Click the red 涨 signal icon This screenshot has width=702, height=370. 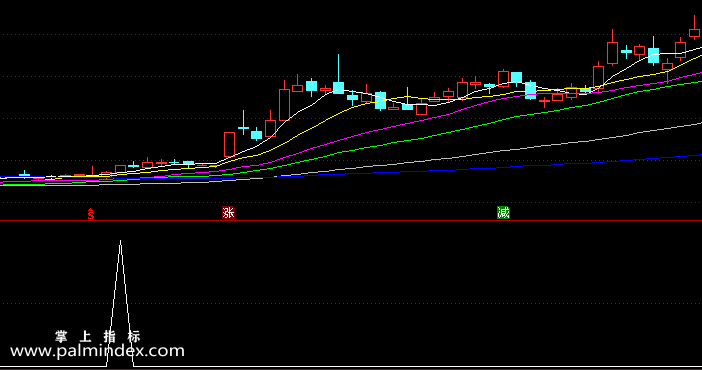click(228, 212)
